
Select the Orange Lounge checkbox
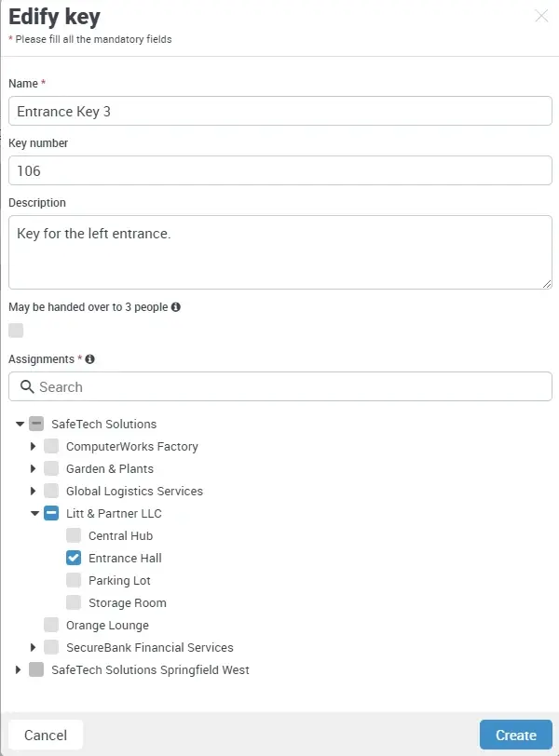click(51, 625)
